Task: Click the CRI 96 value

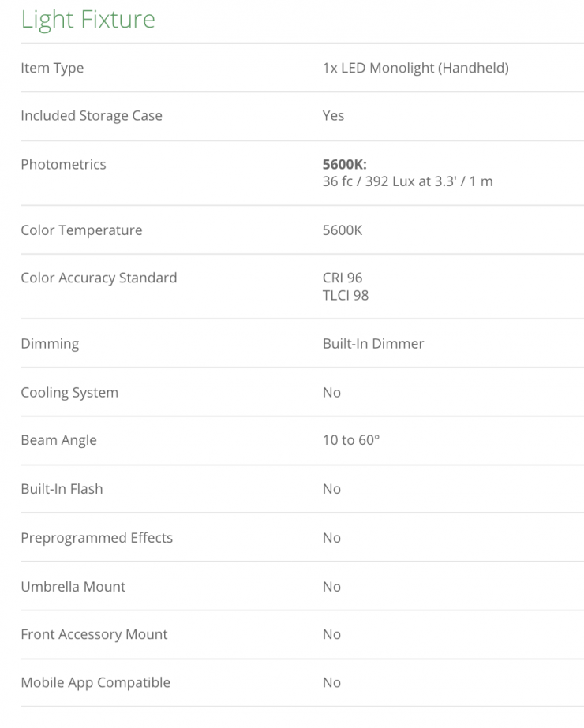Action: pos(343,278)
